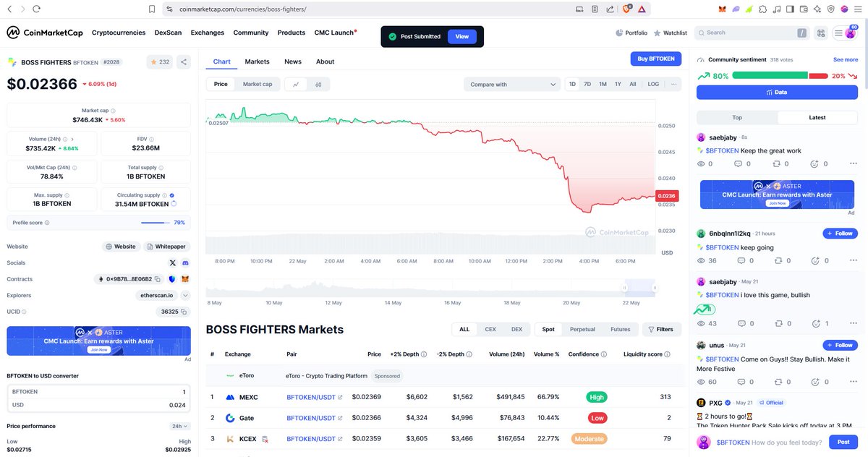Open the 24h Price performance dropdown

point(181,427)
